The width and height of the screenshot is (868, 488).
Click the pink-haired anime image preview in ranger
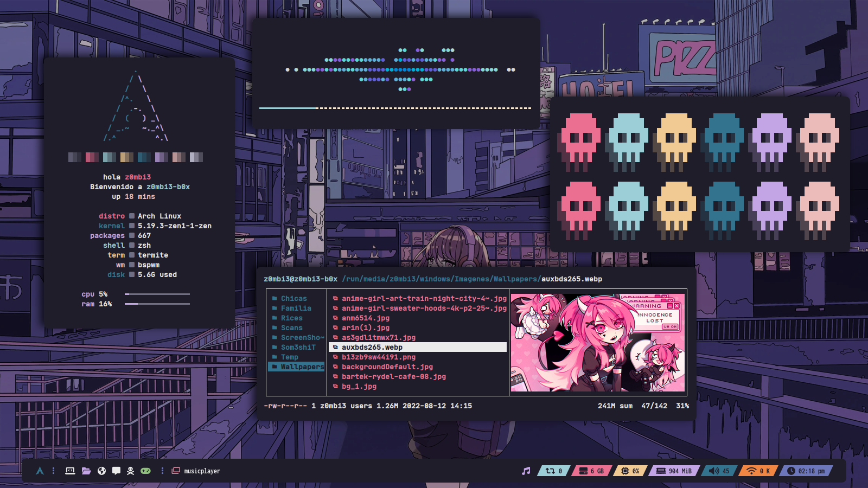pos(598,343)
